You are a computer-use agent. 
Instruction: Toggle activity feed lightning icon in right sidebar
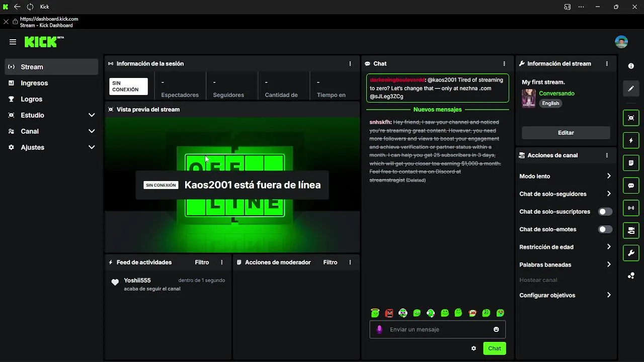[x=631, y=141]
